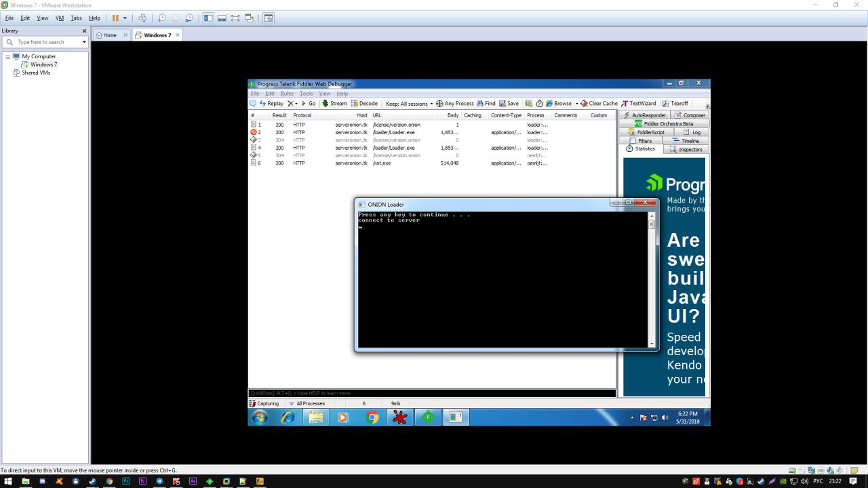Open the VMware File menu
Image resolution: width=868 pixels, height=488 pixels.
[9, 18]
